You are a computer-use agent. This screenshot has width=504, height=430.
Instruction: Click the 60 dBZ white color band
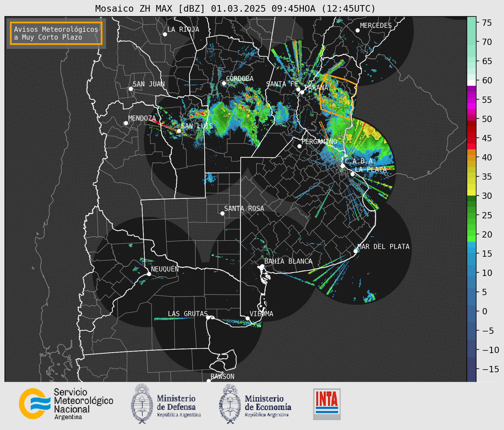coord(471,83)
